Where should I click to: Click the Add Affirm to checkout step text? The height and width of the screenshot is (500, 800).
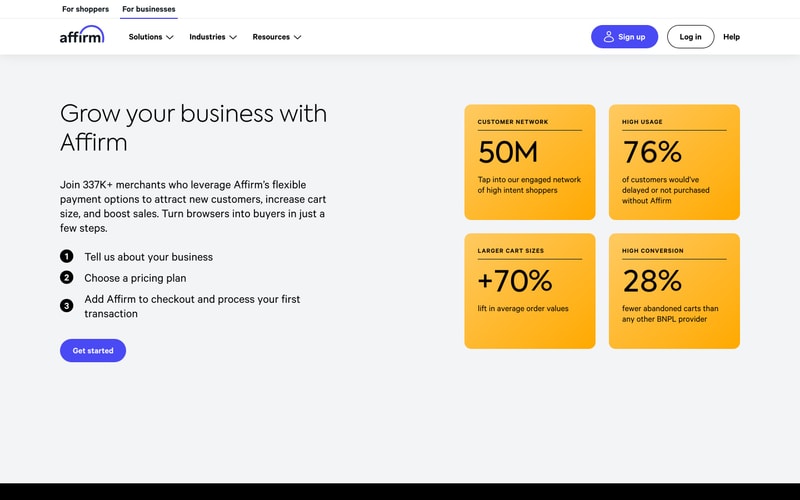pos(192,306)
